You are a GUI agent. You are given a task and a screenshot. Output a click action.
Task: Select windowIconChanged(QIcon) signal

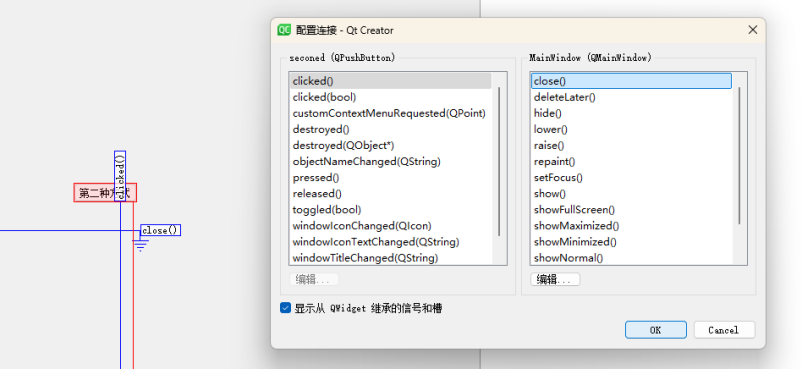(x=391, y=226)
